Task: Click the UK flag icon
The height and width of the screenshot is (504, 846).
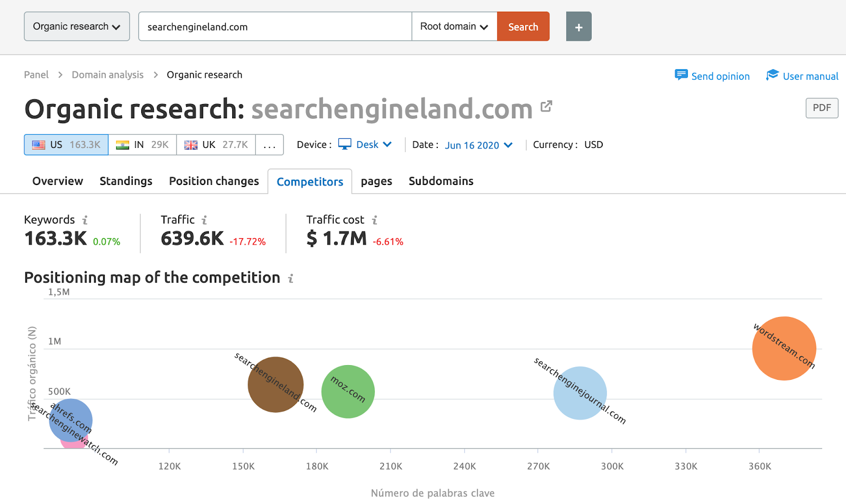Action: 191,145
